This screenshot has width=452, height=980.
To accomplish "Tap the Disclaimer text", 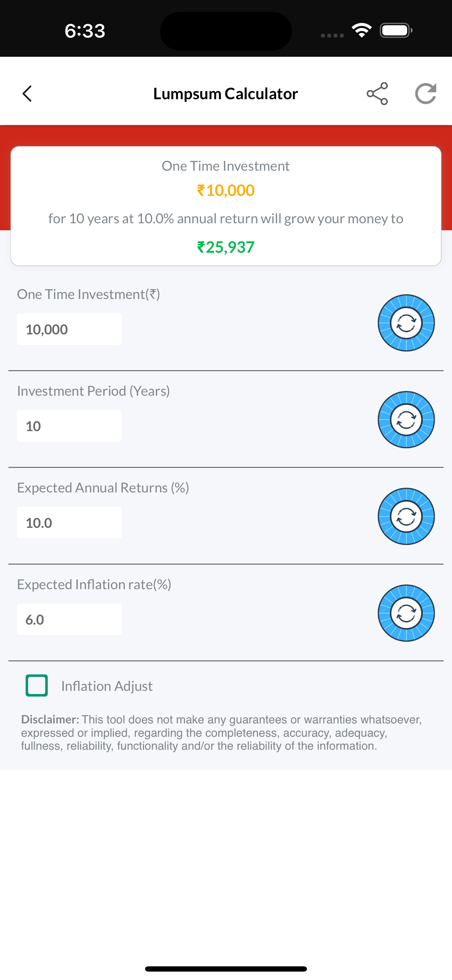I will [x=221, y=733].
